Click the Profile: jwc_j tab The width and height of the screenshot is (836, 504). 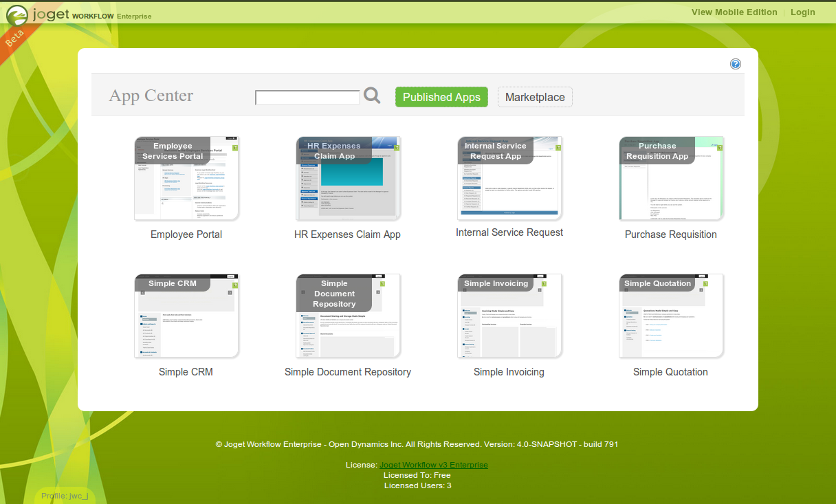(65, 495)
